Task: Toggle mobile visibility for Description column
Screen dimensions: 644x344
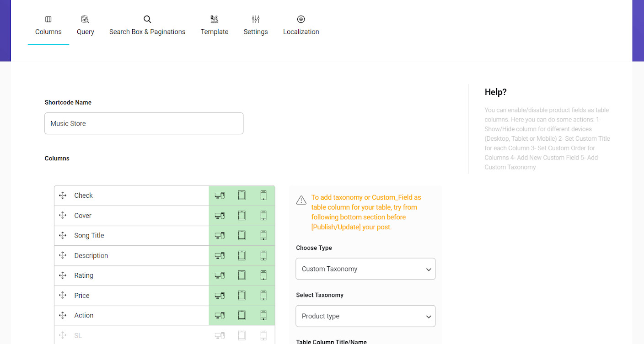Action: pos(263,255)
